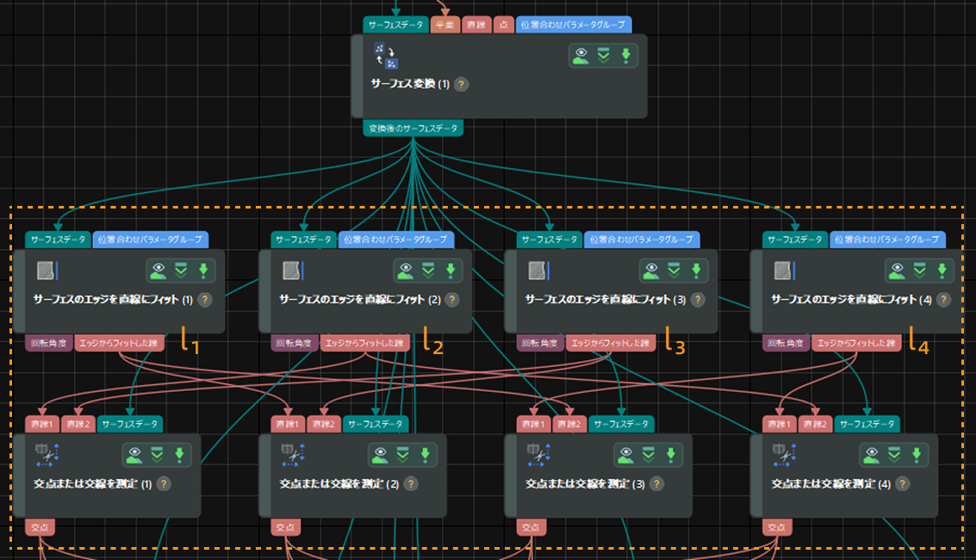Toggle visibility eye on エッジを直線にフィット (2)
The image size is (976, 560).
coord(406,271)
